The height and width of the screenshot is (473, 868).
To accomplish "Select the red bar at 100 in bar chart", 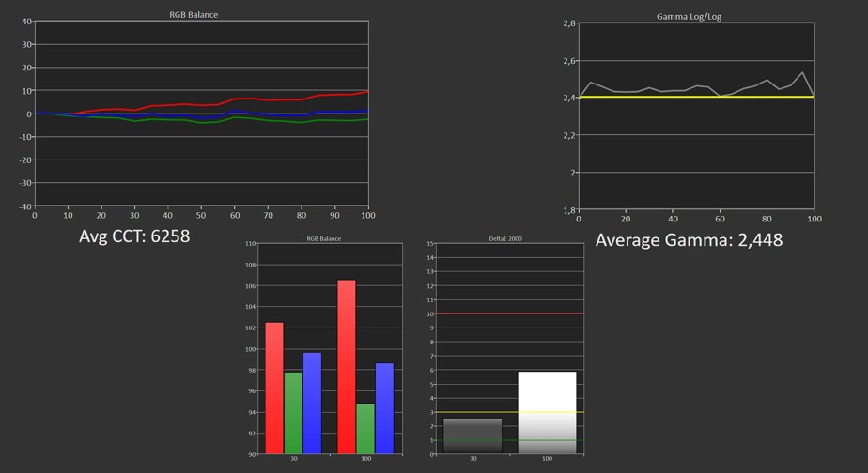I will [347, 367].
